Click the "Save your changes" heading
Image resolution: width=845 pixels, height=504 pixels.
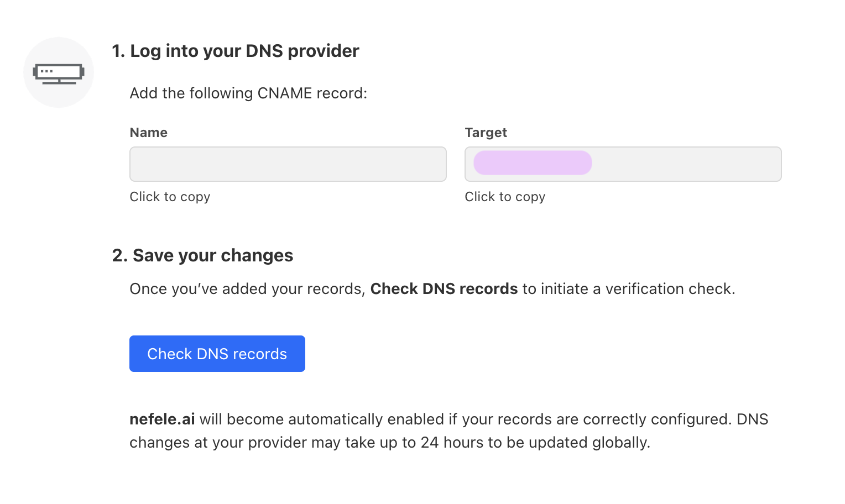click(213, 255)
